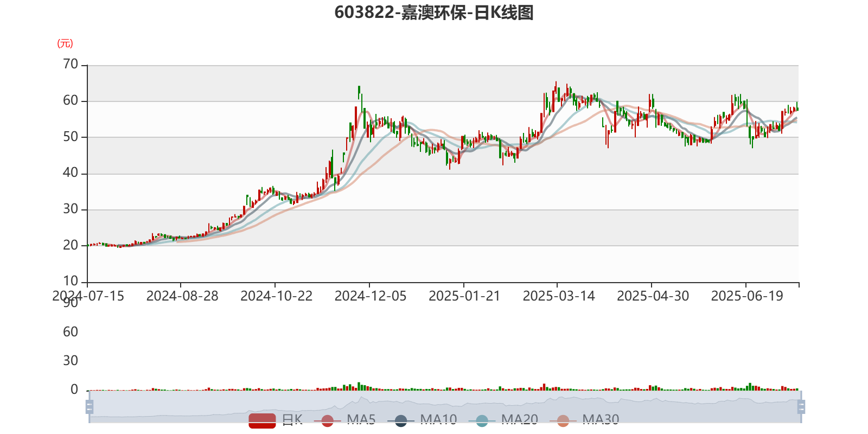Click the December 2024 price peak candlestick
The height and width of the screenshot is (434, 868).
pos(359,92)
